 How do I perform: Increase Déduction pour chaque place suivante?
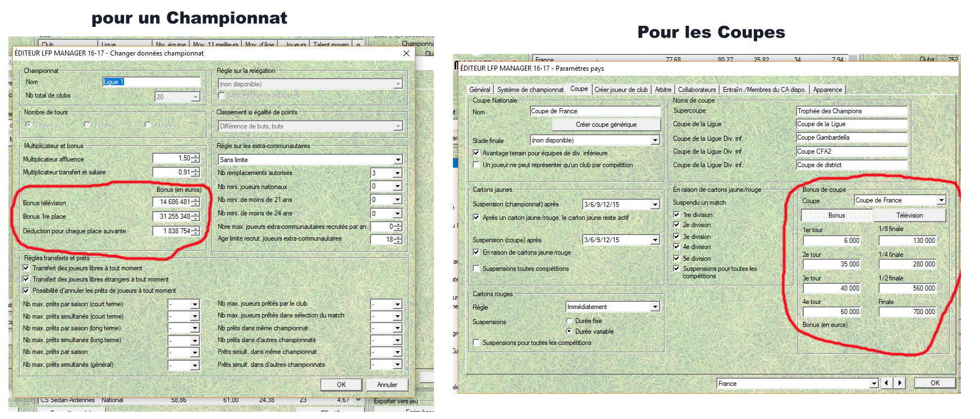196,228
